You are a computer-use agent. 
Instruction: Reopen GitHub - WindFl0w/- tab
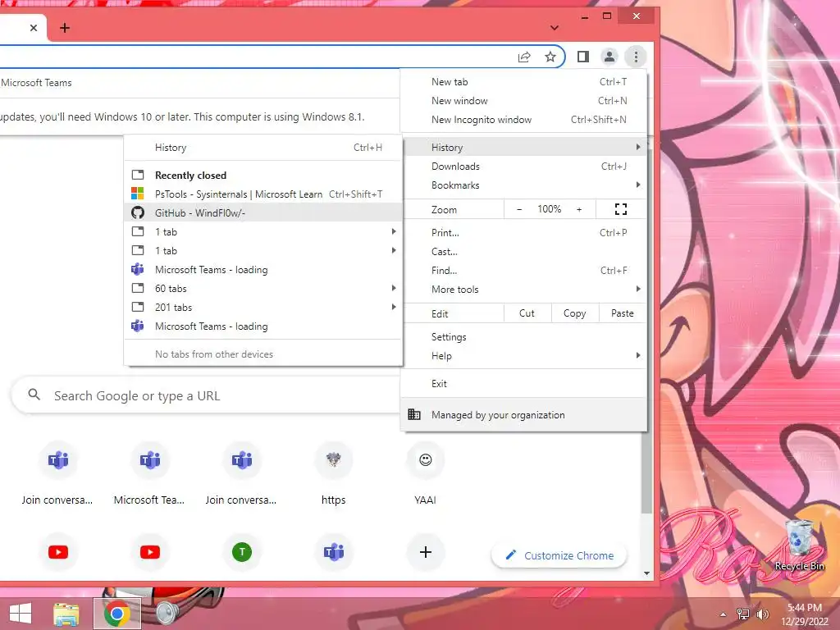pyautogui.click(x=263, y=212)
